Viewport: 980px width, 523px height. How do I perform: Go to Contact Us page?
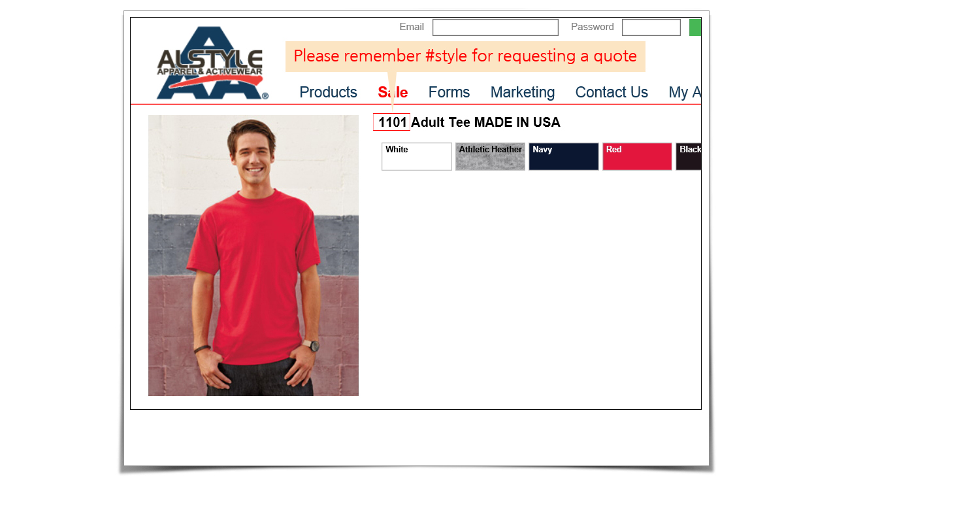click(612, 92)
